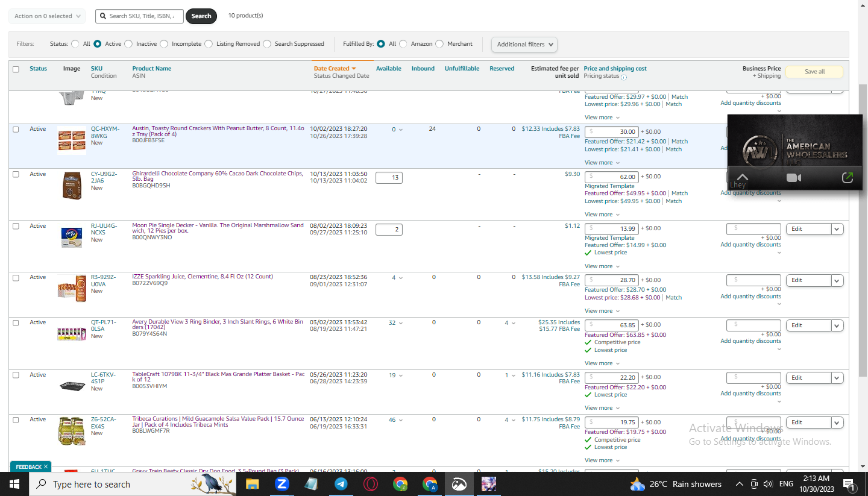Open the anime artwork app icon in the taskbar
The height and width of the screenshot is (496, 868).
pyautogui.click(x=489, y=484)
